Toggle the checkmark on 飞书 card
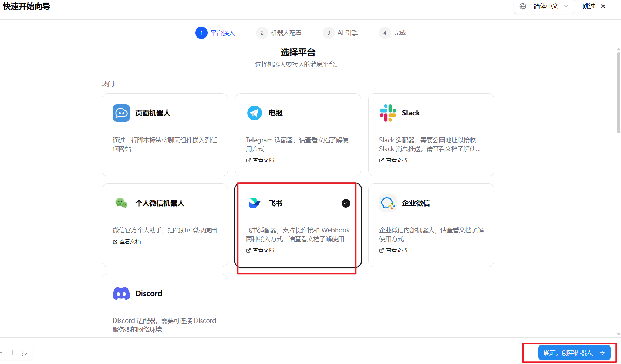Screen dimensions: 621x364 [x=346, y=203]
